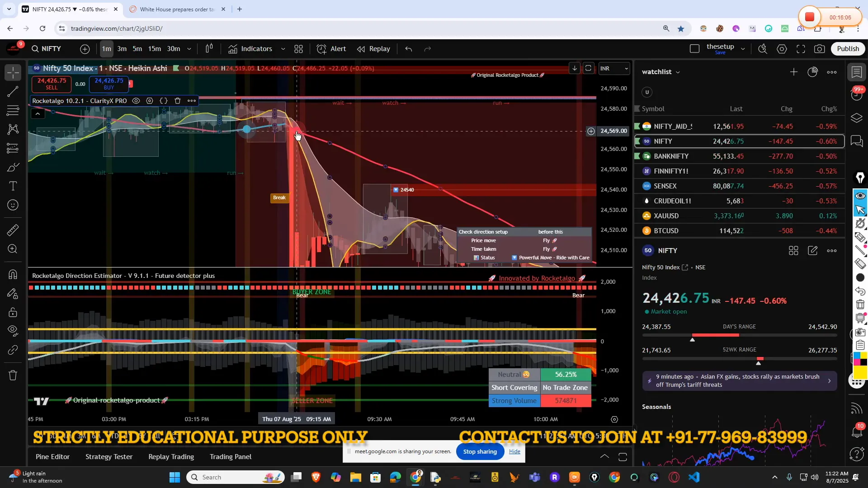Open Windows Start menu
Image resolution: width=868 pixels, height=488 pixels.
point(175,477)
